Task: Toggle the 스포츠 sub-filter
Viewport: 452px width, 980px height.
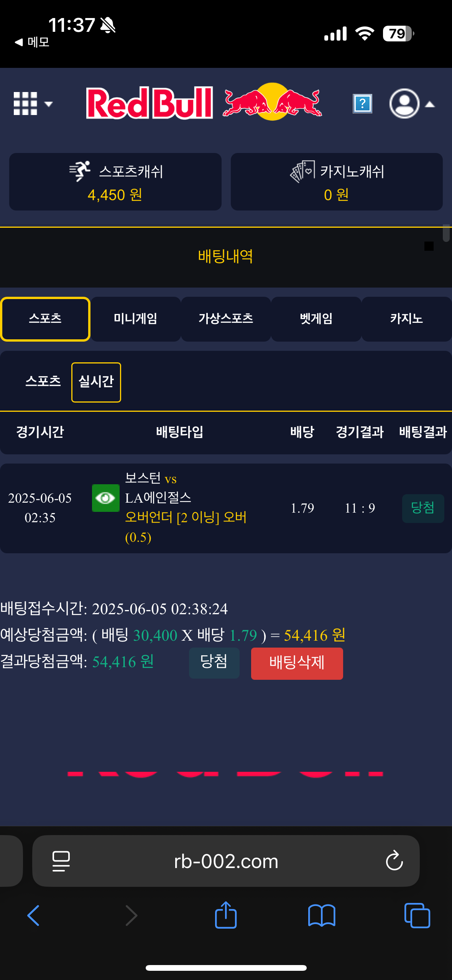Action: click(43, 381)
